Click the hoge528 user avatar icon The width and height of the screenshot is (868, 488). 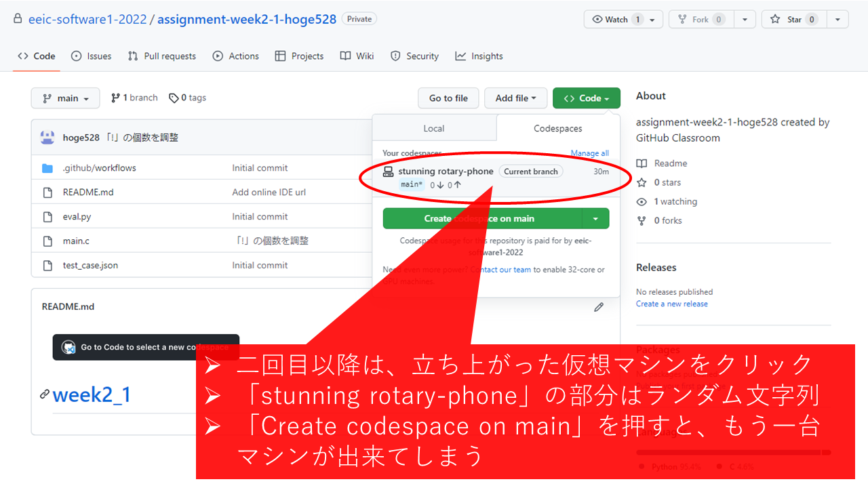[x=47, y=138]
